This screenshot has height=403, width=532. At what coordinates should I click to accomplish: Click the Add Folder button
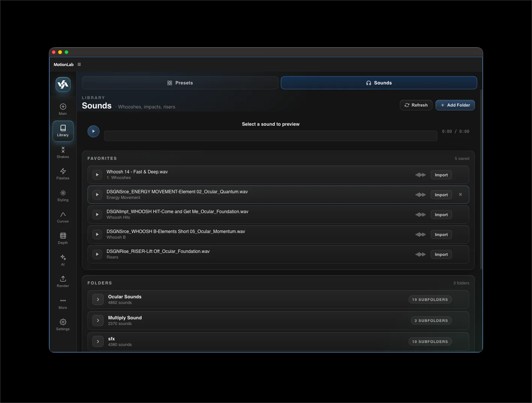click(x=455, y=105)
